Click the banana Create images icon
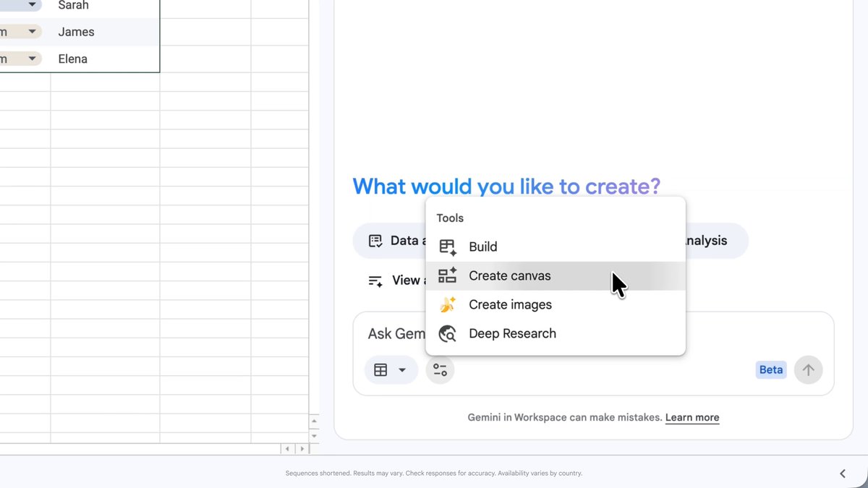The width and height of the screenshot is (868, 488). click(x=448, y=305)
